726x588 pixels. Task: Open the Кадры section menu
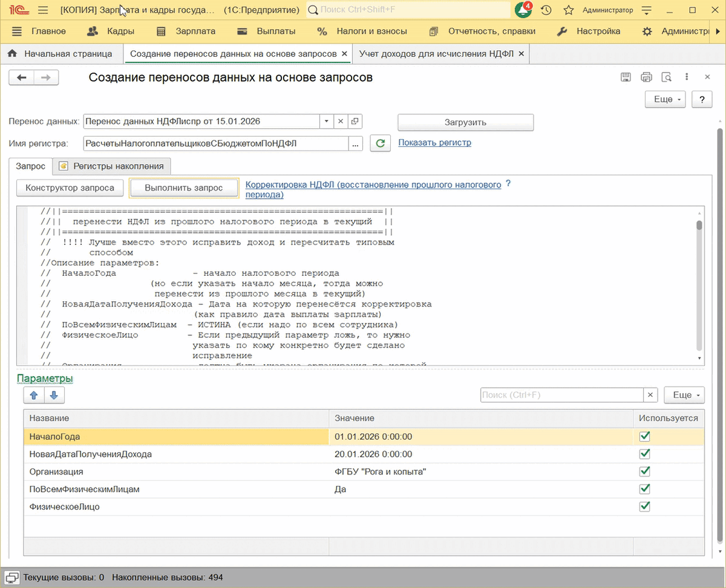pyautogui.click(x=111, y=31)
